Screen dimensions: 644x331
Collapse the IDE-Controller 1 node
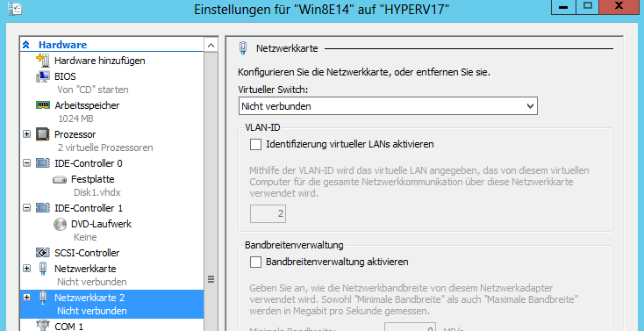tap(26, 208)
